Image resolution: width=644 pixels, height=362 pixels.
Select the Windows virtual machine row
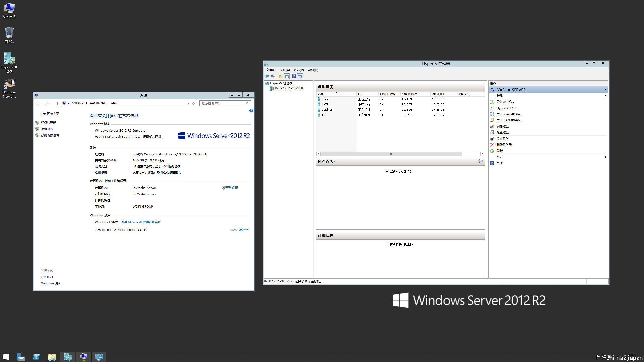[x=400, y=110]
